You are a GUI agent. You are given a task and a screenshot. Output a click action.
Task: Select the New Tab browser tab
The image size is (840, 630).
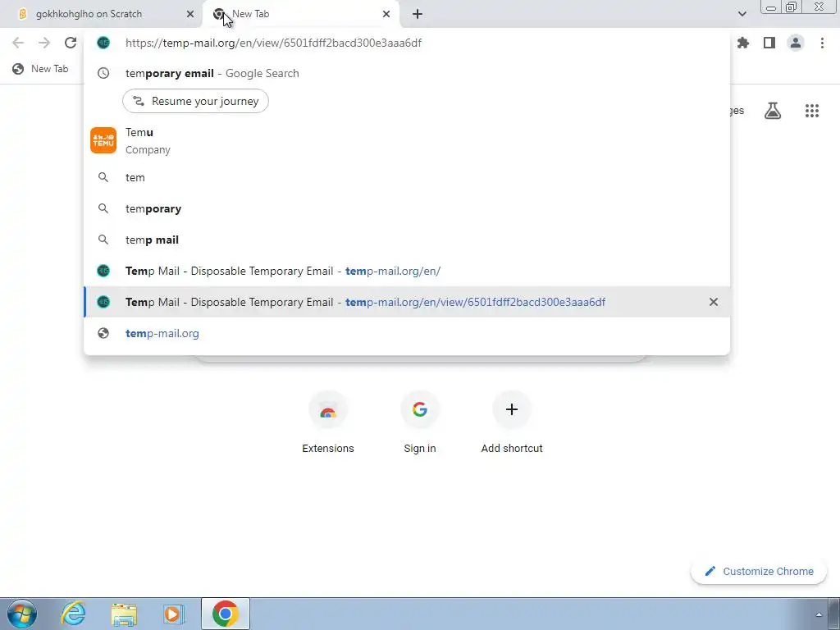tap(300, 14)
